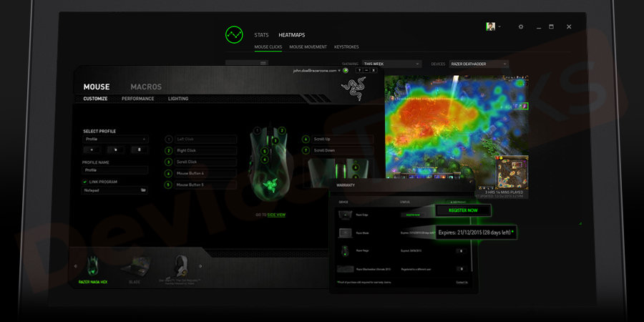Open the Devices Razer DeathAdder dropdown

(479, 64)
